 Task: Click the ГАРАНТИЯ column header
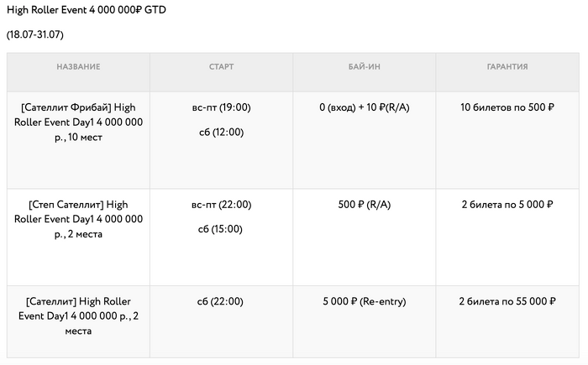(x=507, y=66)
